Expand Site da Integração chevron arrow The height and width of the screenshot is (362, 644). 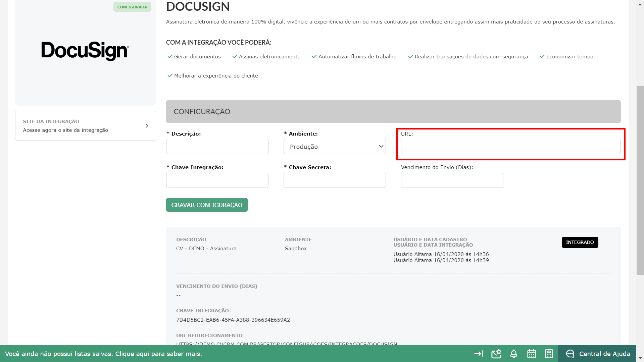tap(147, 126)
